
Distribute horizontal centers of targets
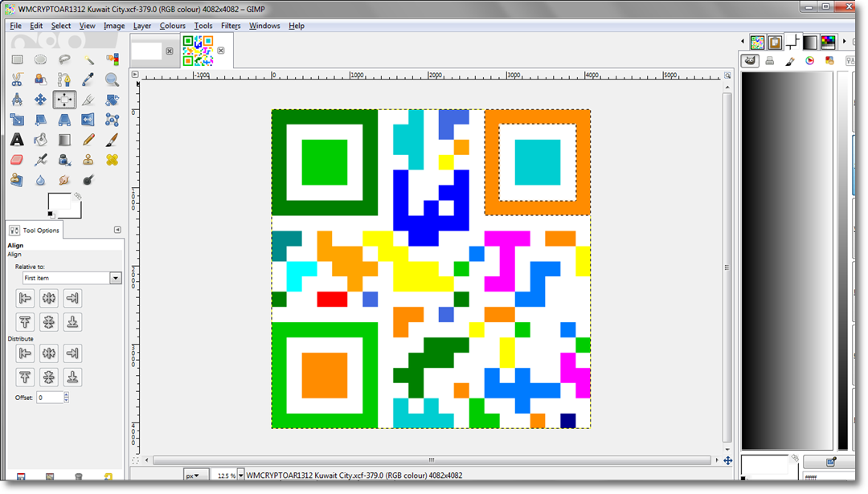tap(49, 353)
